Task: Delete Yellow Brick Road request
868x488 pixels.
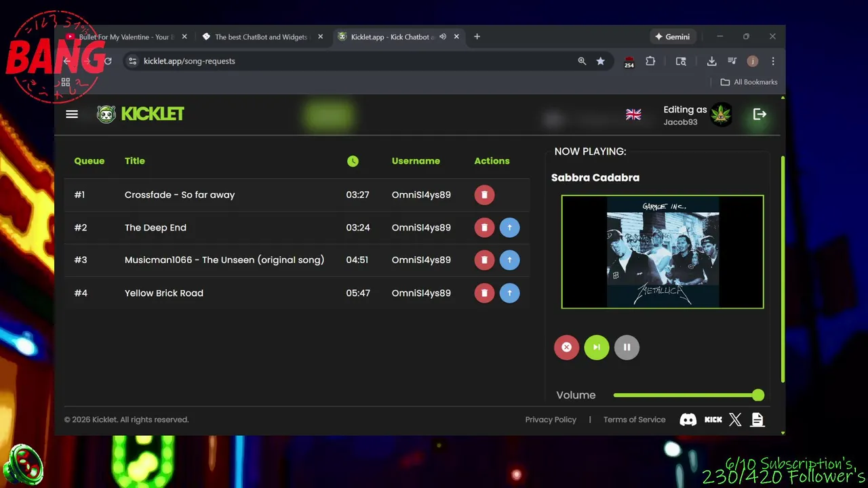Action: pos(484,293)
